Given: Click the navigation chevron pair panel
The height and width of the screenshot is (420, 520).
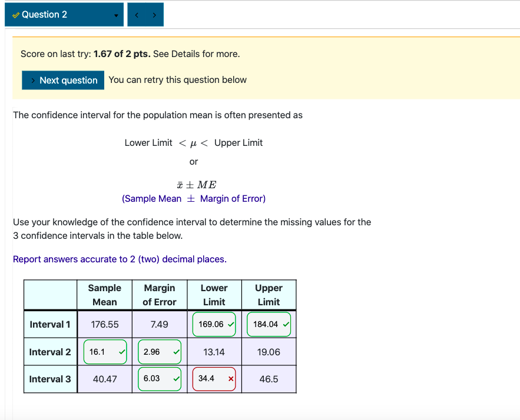Looking at the screenshot, I should pyautogui.click(x=145, y=14).
